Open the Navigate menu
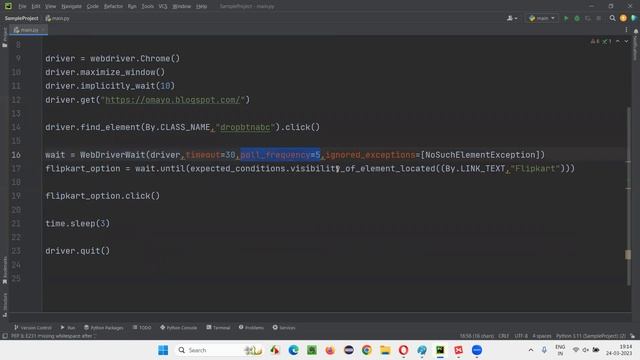 point(71,6)
